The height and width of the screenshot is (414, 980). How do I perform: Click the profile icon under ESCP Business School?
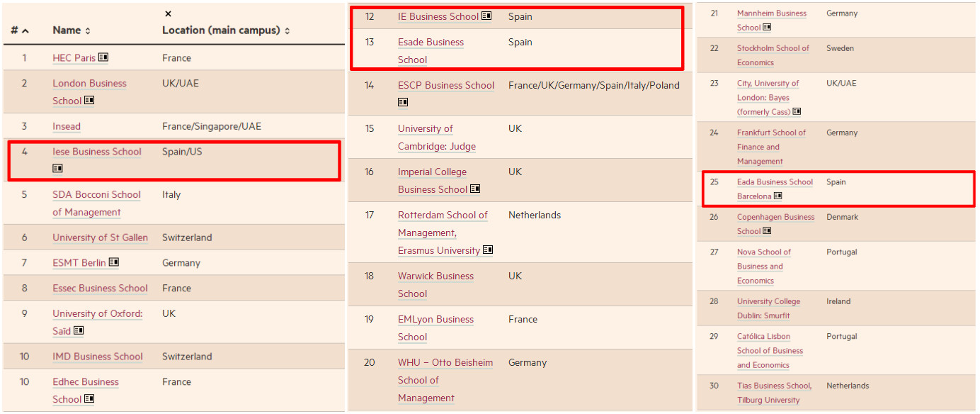pos(403,102)
